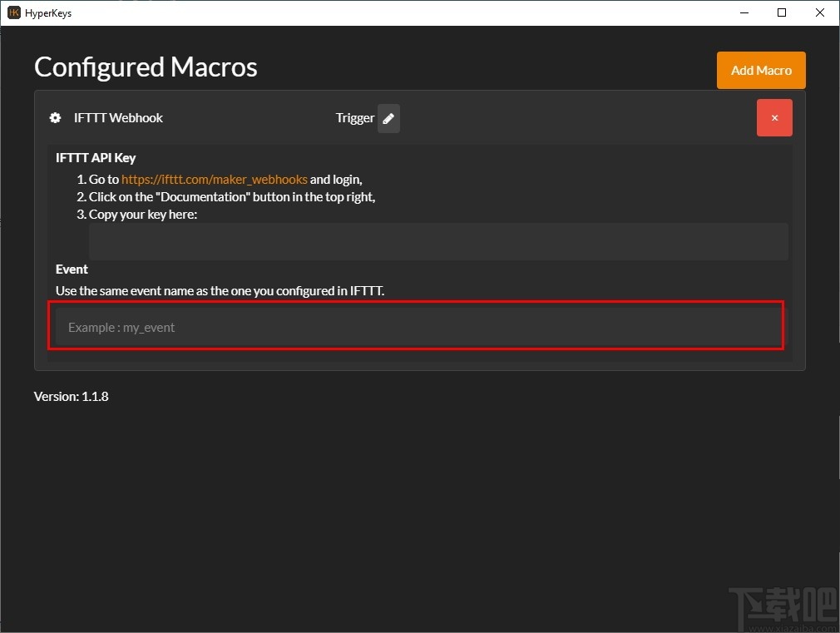
Task: Minimize the HyperKeys window
Action: click(x=744, y=12)
